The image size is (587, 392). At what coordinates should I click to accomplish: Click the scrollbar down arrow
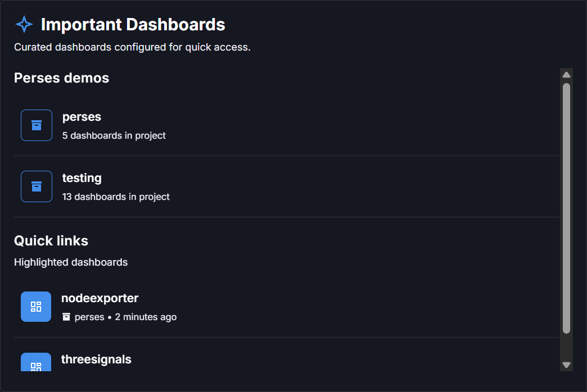(x=566, y=364)
